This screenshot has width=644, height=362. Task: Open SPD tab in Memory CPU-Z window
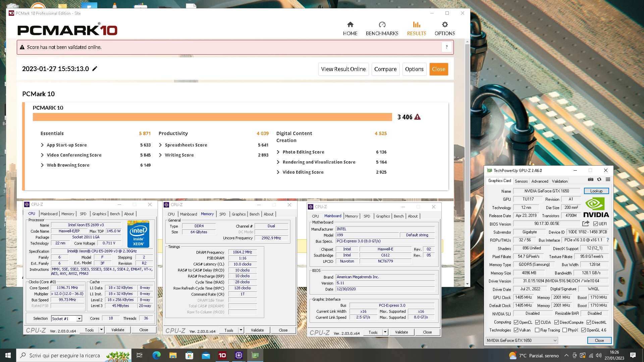click(223, 214)
